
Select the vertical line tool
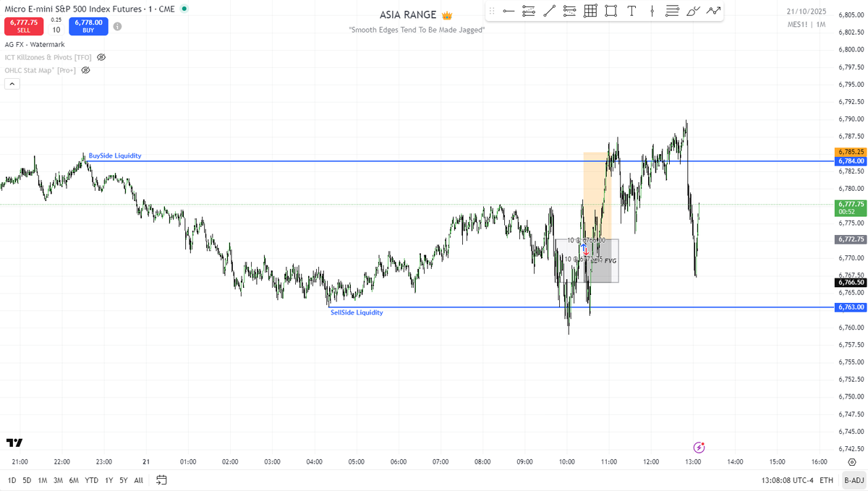652,11
